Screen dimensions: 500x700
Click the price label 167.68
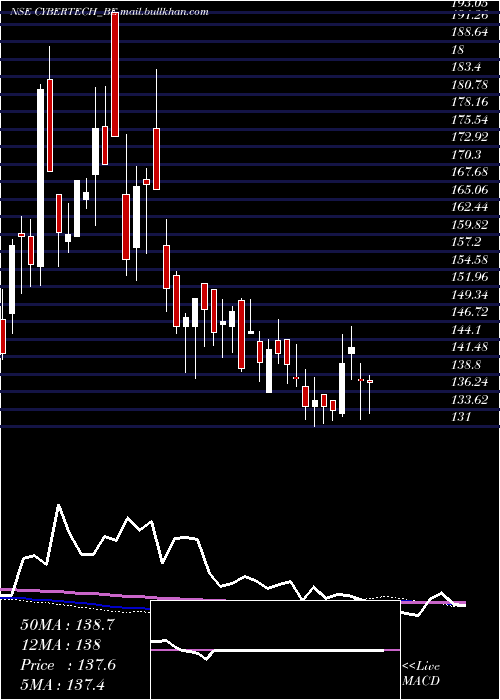(x=471, y=172)
